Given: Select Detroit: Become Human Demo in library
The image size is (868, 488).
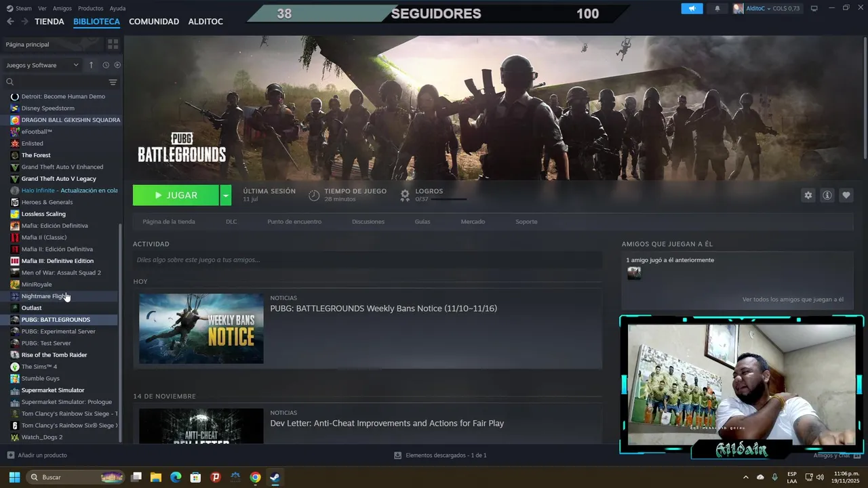Looking at the screenshot, I should tap(64, 96).
